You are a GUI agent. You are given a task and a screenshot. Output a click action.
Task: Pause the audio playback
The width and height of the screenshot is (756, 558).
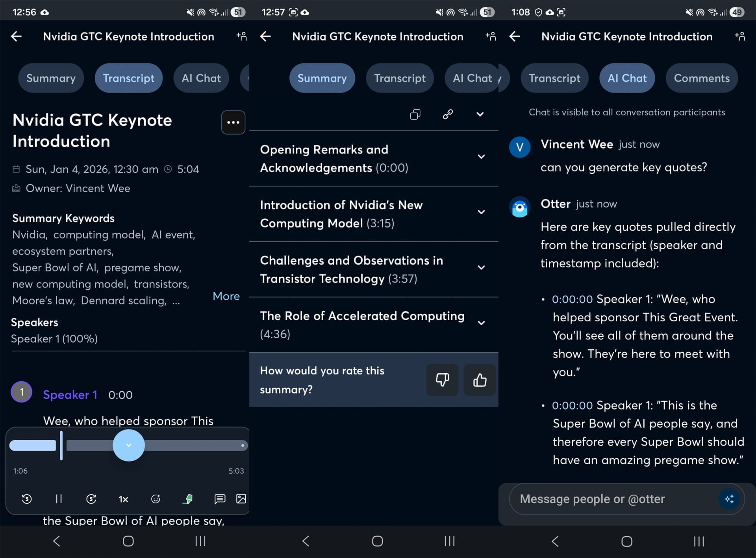coord(59,499)
